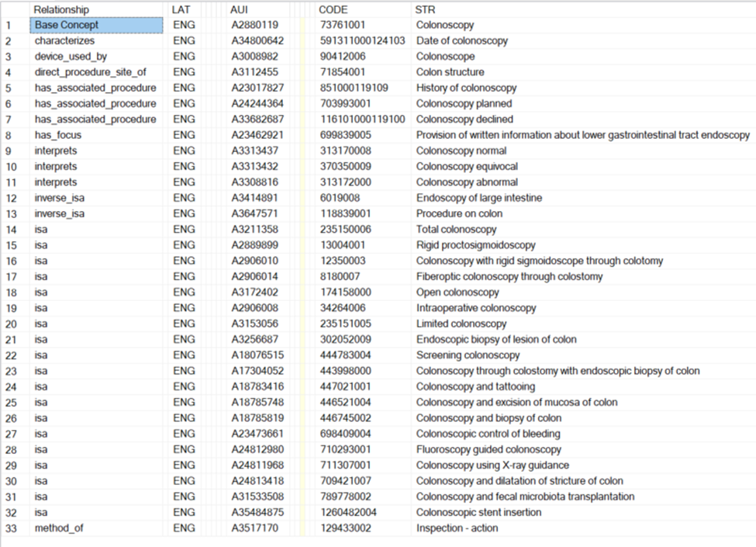Click the AUI column header

click(x=240, y=9)
